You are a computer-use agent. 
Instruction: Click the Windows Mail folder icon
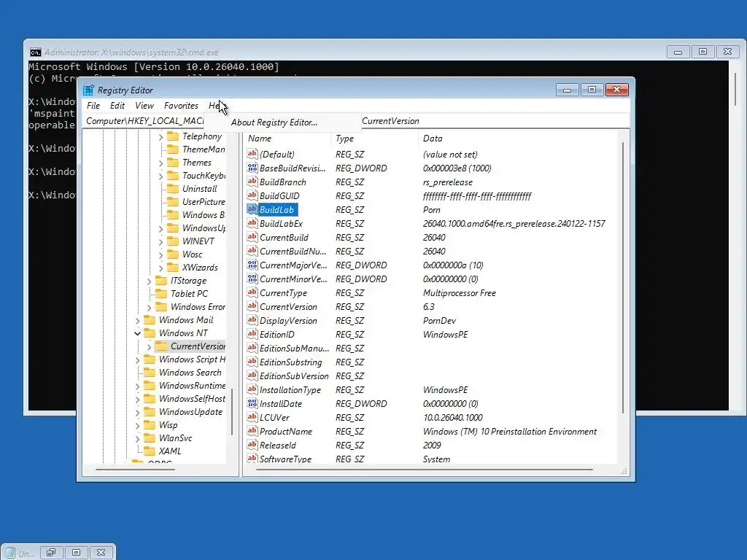(x=150, y=319)
